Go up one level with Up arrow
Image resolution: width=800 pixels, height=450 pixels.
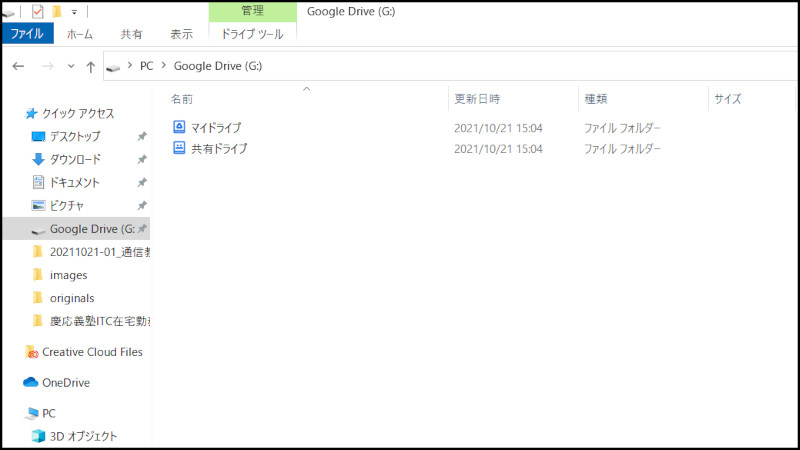point(90,66)
